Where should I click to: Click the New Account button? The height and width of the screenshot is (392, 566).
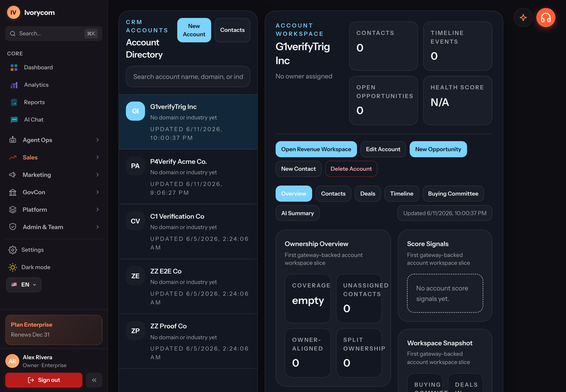pyautogui.click(x=194, y=30)
